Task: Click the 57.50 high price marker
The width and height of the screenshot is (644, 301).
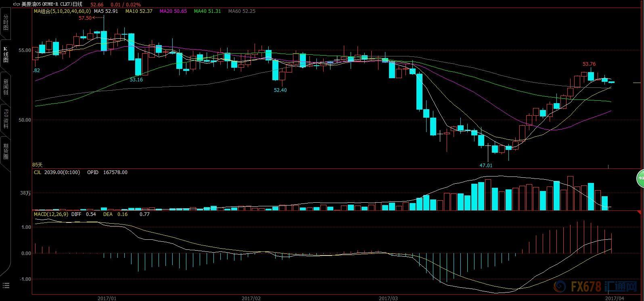Action: point(85,18)
